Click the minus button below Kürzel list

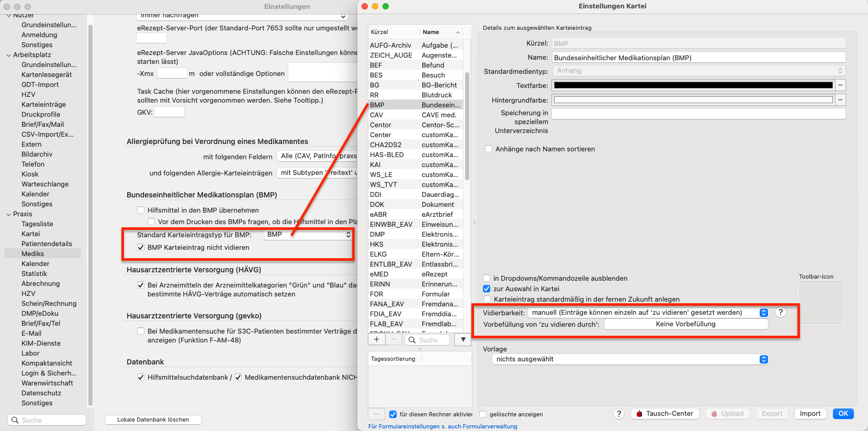coord(393,339)
